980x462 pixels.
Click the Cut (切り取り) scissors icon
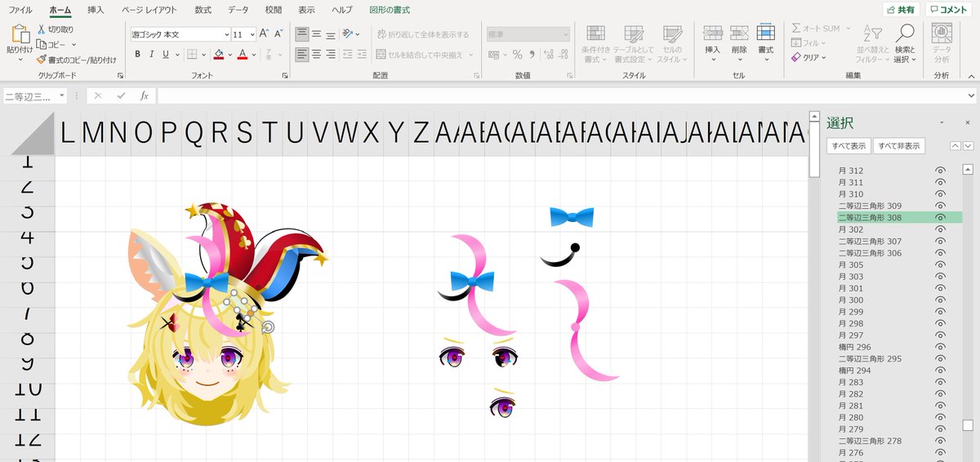(x=42, y=29)
